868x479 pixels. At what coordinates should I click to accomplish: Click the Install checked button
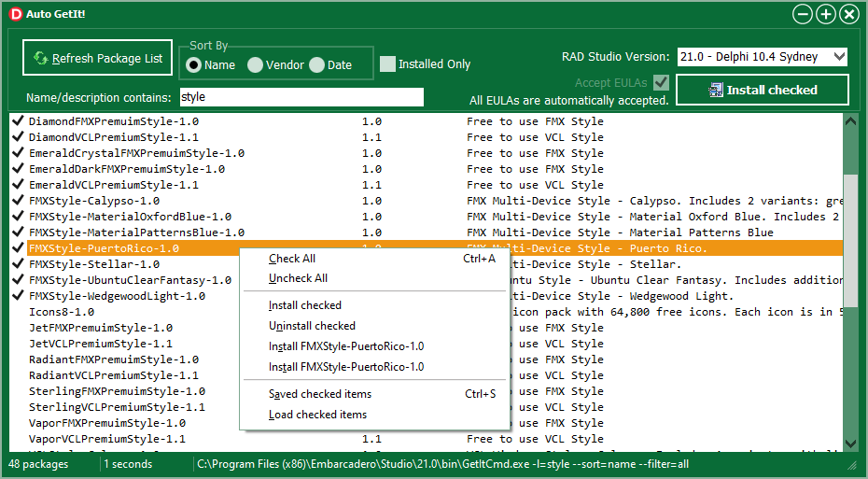coord(763,90)
